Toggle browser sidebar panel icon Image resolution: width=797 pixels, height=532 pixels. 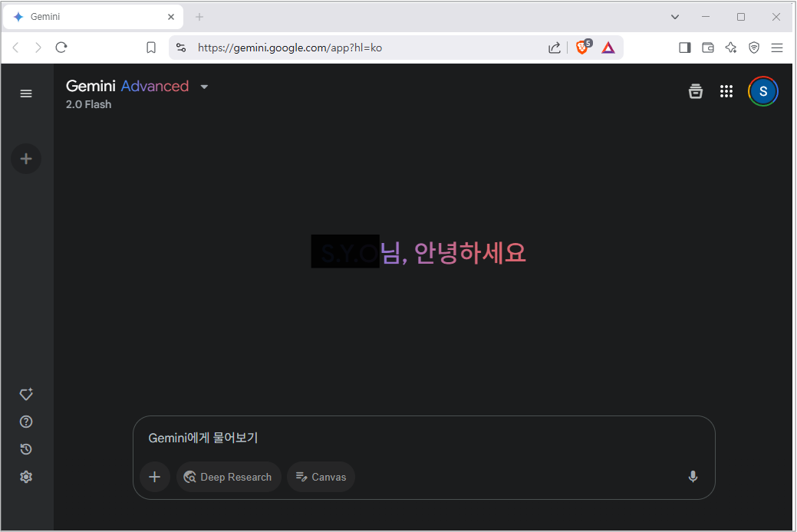pos(685,48)
